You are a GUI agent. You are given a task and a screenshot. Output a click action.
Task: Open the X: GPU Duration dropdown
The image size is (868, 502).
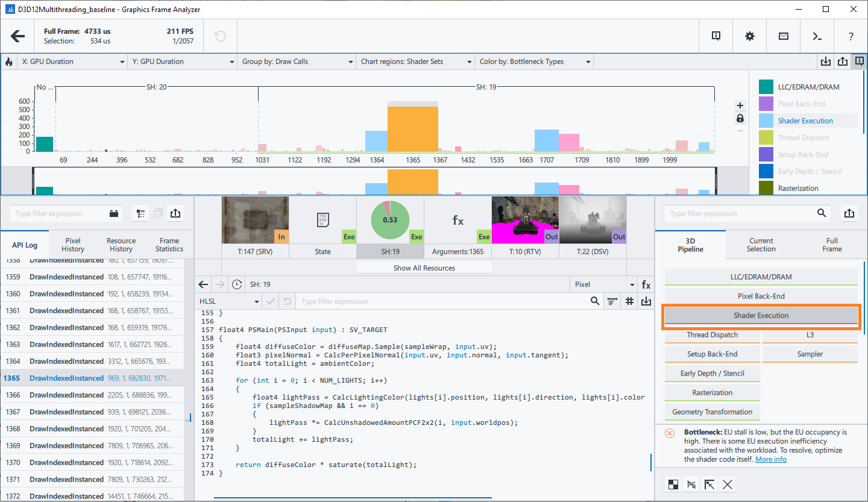tap(72, 61)
